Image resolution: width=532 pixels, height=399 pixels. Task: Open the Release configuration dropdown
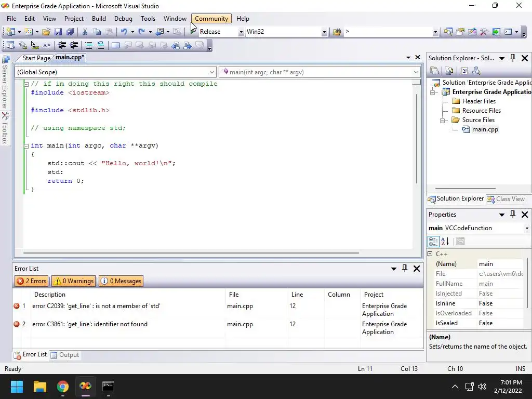pos(241,32)
